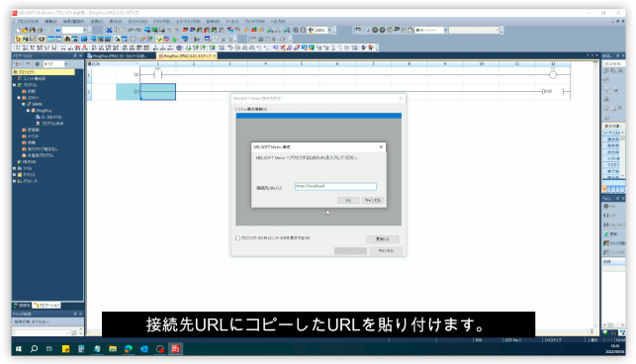The width and height of the screenshot is (636, 364).
Task: Switch to ProgPou [LD] 4ステップ tab
Action: click(x=187, y=56)
